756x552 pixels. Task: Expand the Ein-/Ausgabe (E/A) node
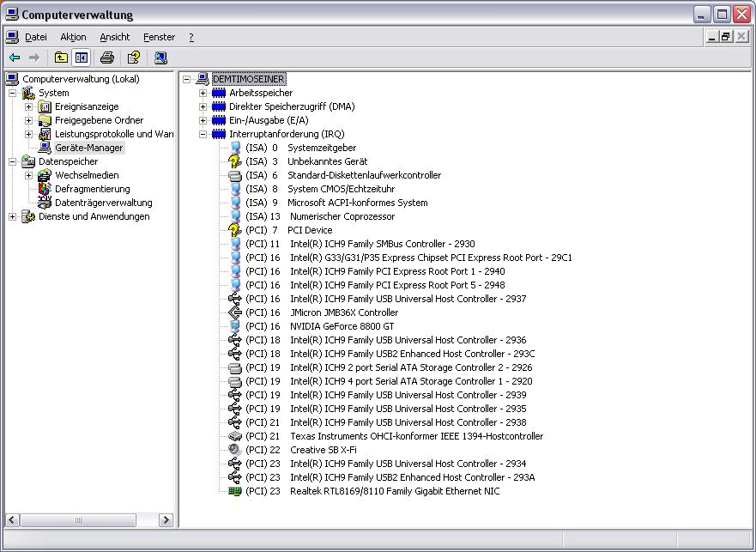203,120
